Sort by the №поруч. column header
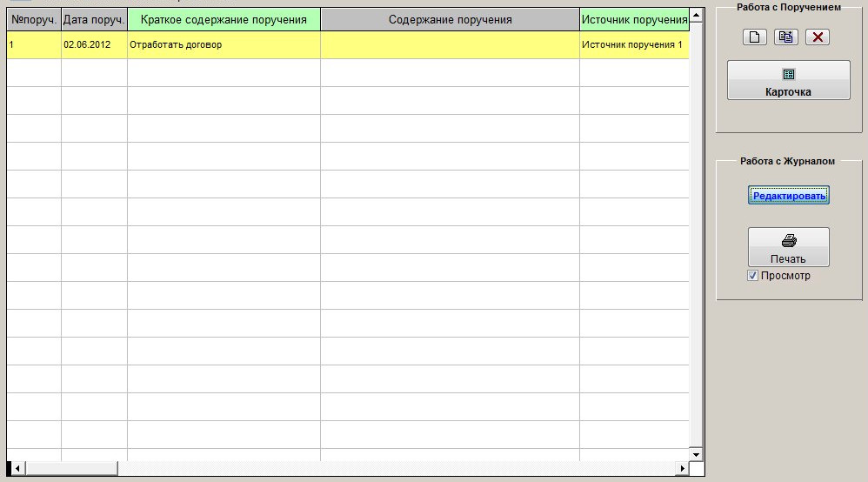 pos(34,20)
